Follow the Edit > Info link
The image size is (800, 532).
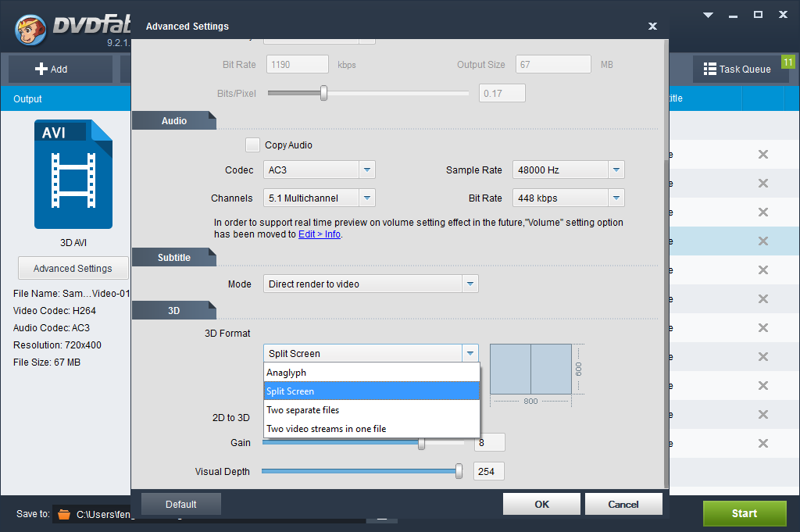[x=320, y=234]
